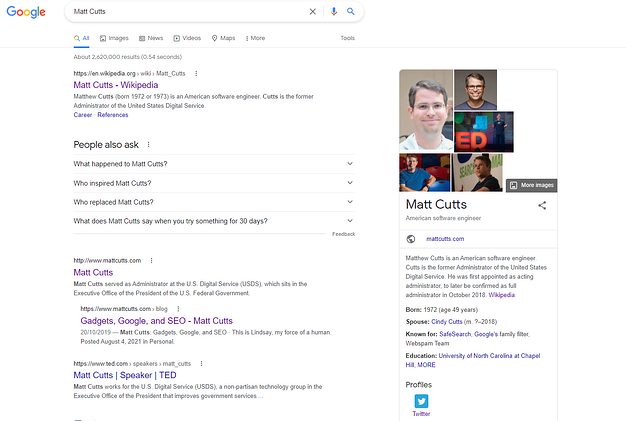Open the blue shirt photo thumbnail
Screen dimensions: 626x421
point(424,173)
